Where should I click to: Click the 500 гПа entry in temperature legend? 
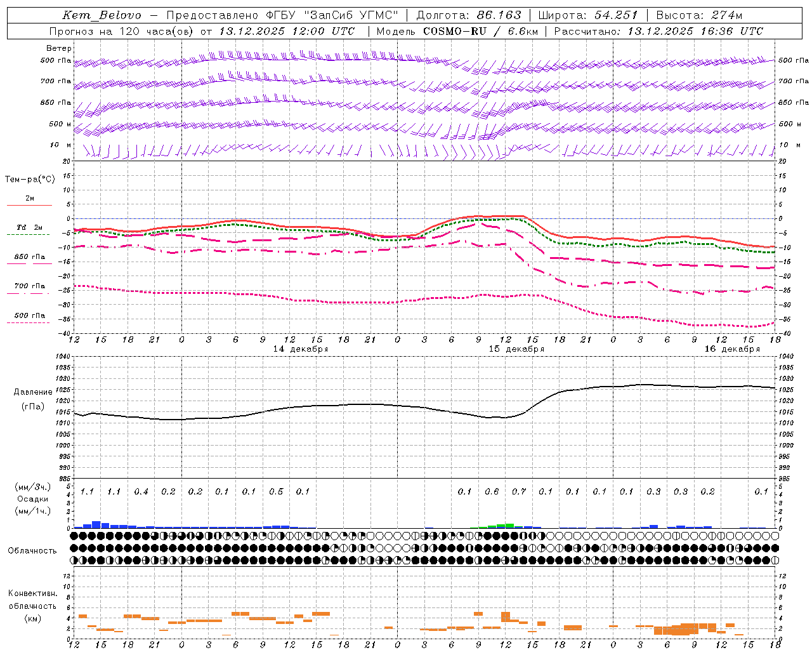point(29,315)
